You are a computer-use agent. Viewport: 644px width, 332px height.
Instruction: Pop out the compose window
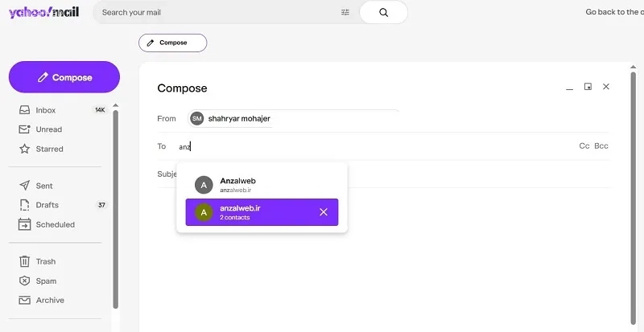click(x=588, y=87)
